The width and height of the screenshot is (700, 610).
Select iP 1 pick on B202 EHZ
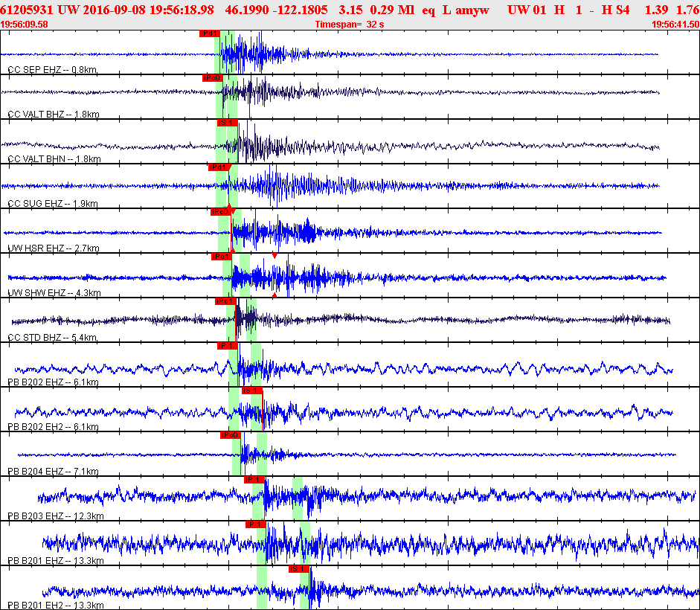[x=228, y=346]
